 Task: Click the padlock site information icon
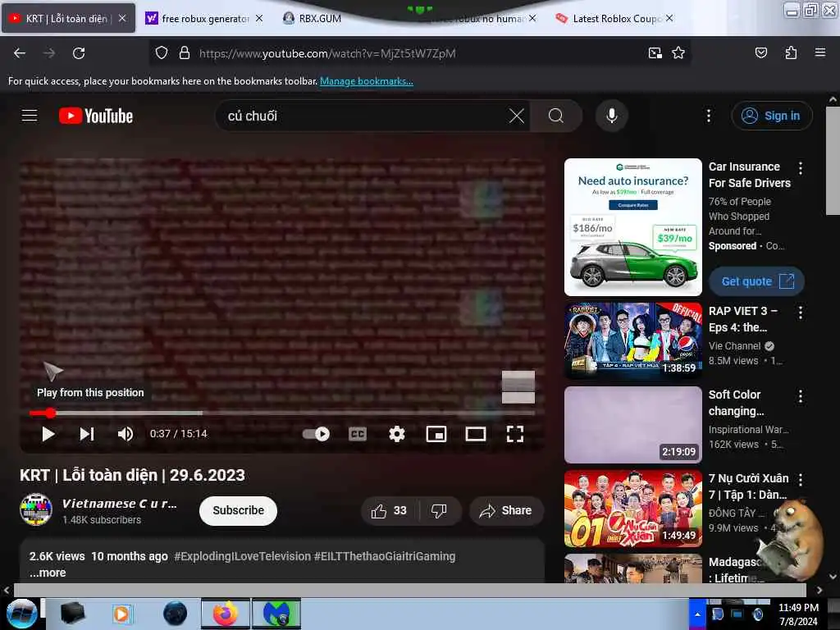(x=185, y=53)
